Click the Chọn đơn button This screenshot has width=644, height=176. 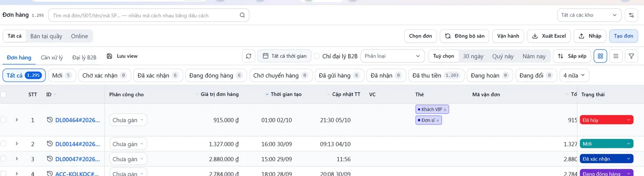click(x=421, y=36)
